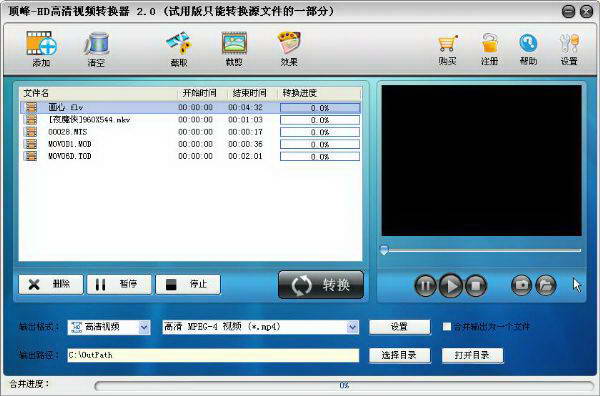Click the 合并进度 merge progress bar
This screenshot has height=396, width=600.
[344, 386]
